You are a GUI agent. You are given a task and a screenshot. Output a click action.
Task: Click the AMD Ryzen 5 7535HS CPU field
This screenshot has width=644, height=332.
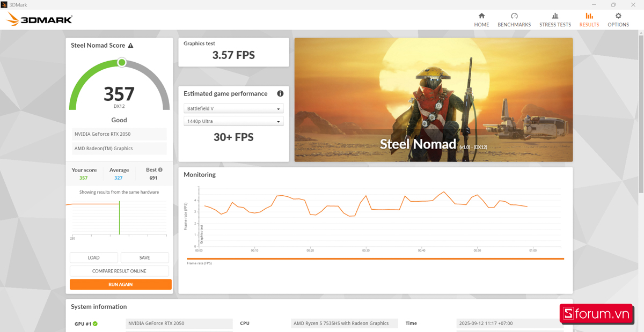[x=345, y=323]
